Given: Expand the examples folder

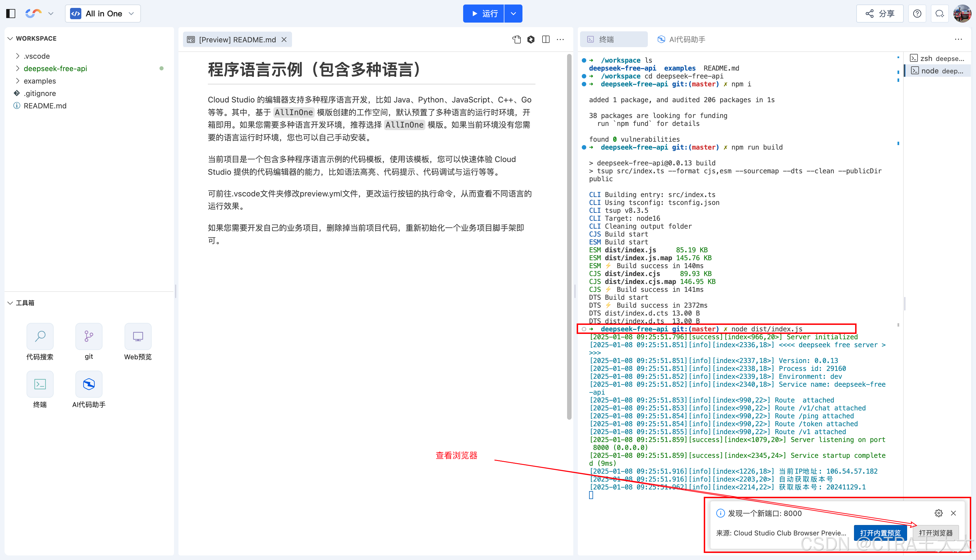Looking at the screenshot, I should coord(40,81).
